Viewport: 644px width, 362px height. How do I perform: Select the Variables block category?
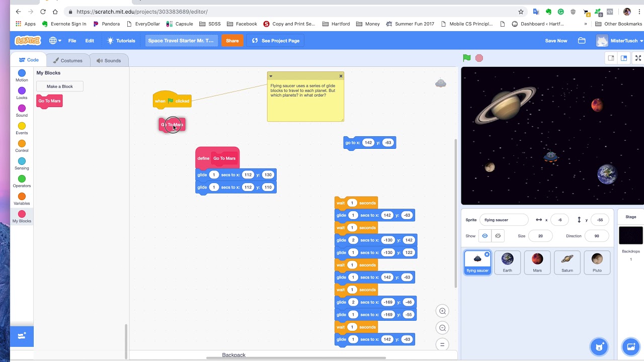pos(22,199)
